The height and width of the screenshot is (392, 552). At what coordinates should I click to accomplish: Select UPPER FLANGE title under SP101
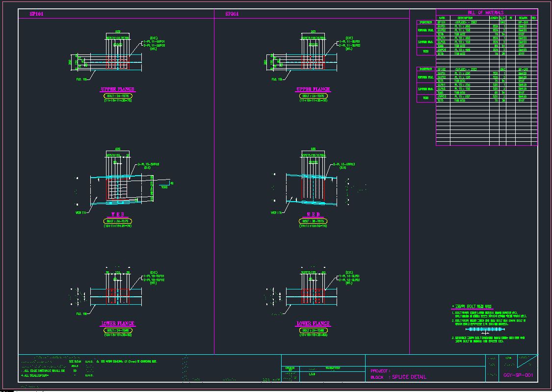coord(118,89)
